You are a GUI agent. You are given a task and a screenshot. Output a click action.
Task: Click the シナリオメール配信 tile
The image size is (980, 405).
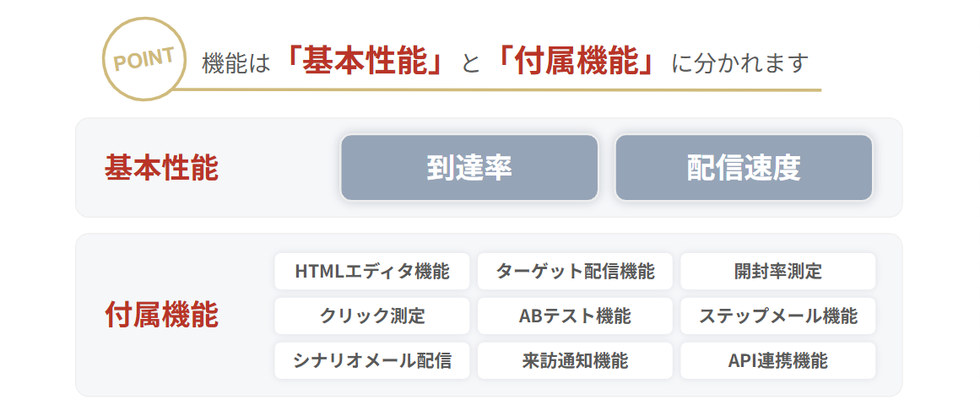[372, 360]
